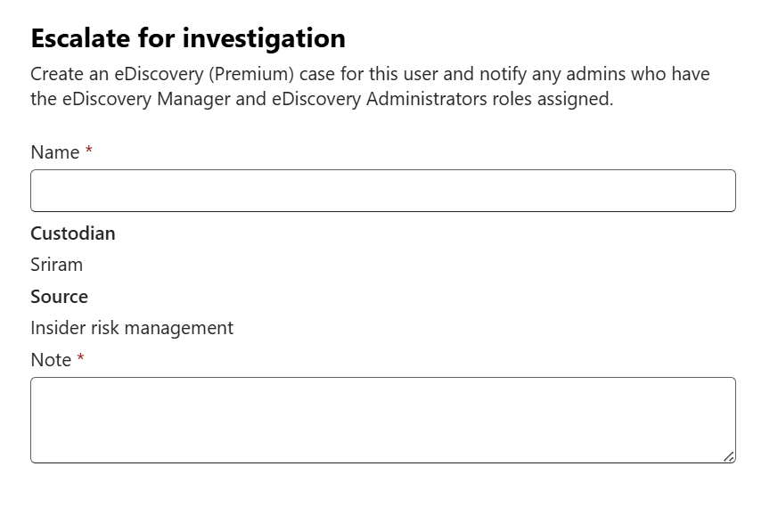Click the red asterisk beside Note
The width and height of the screenshot is (778, 532).
point(80,360)
